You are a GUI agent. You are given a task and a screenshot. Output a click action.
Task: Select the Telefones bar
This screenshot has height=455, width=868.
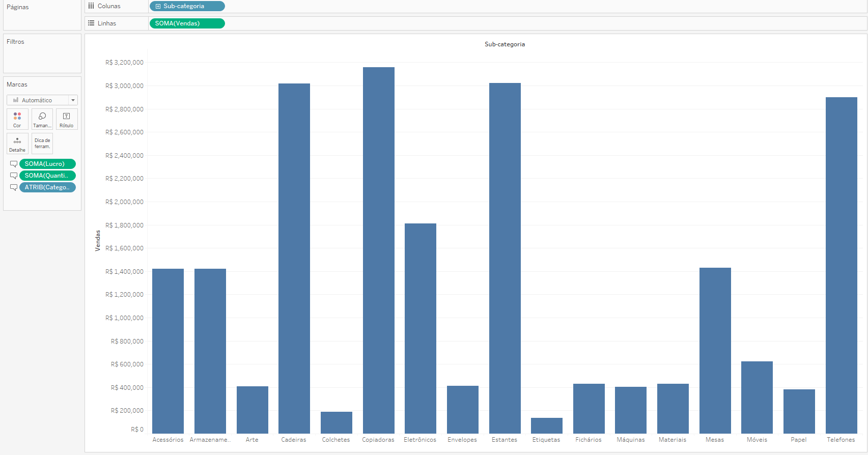coord(842,265)
